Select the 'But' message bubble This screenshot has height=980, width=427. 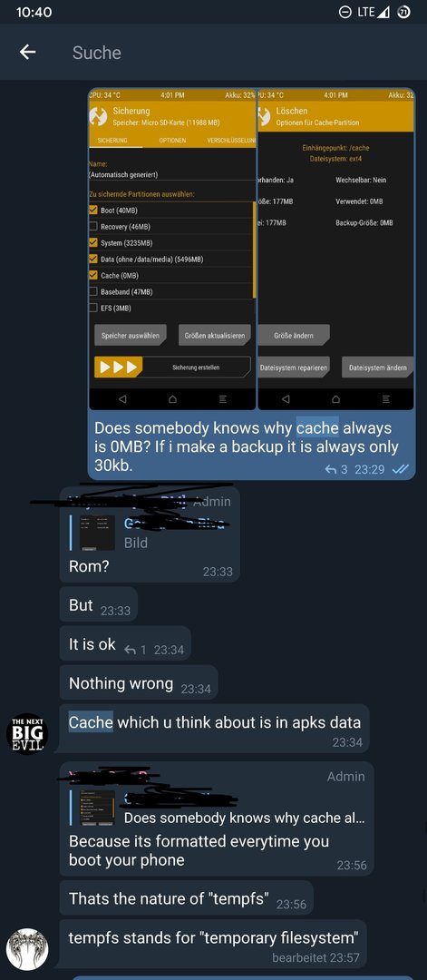[x=99, y=604]
